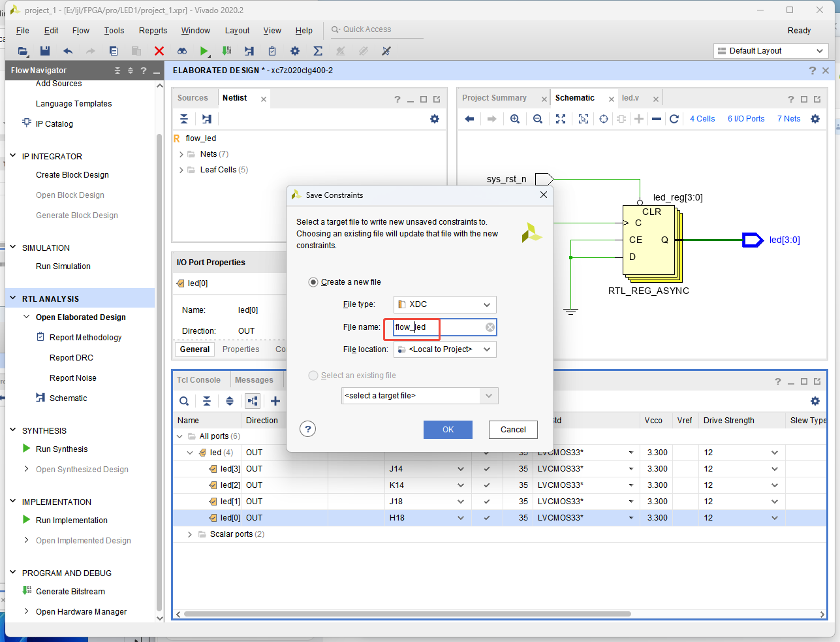Screen dimensions: 840x642
Task: Zoom out on the schematic view
Action: pos(538,119)
